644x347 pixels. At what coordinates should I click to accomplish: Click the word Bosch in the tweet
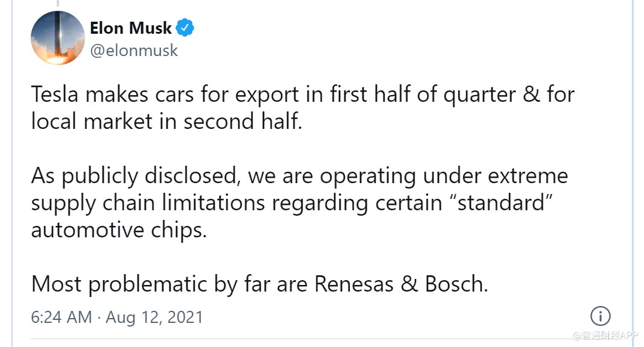(x=456, y=284)
